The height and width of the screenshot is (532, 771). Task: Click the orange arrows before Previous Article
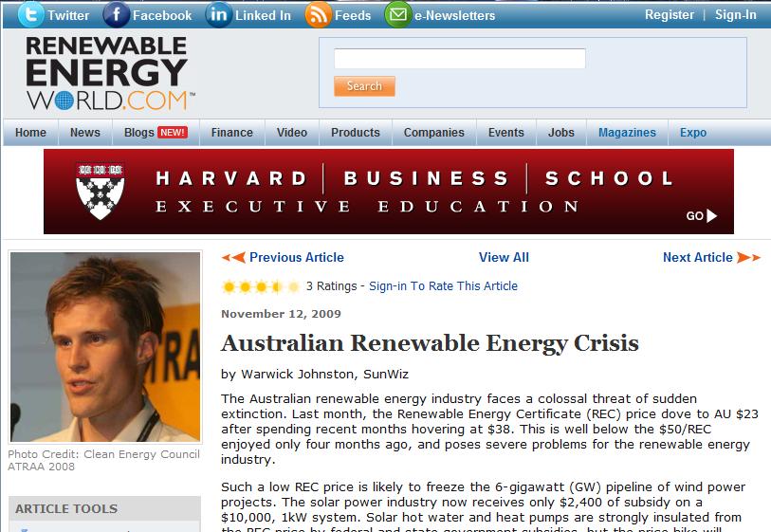233,257
